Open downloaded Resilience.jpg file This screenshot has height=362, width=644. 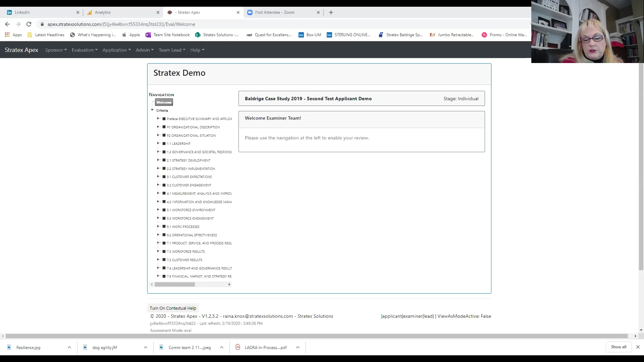(28, 347)
